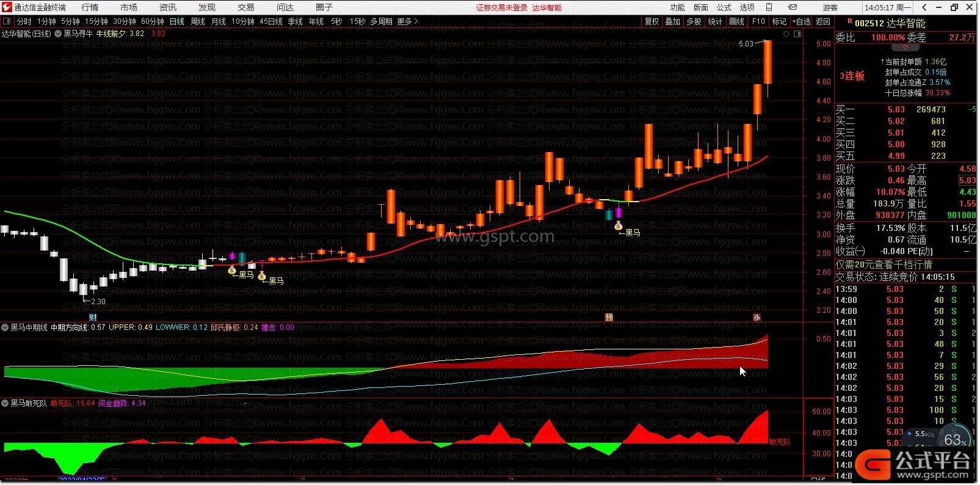Screen dimensions: 980x485
Task: Open the 多周期 multi-period view
Action: [x=381, y=21]
